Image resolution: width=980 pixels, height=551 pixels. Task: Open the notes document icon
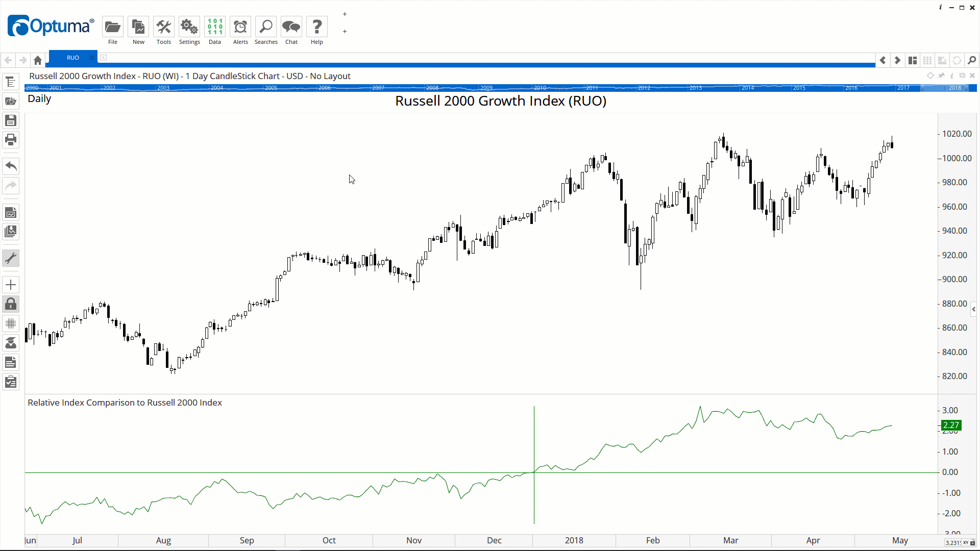(x=11, y=362)
